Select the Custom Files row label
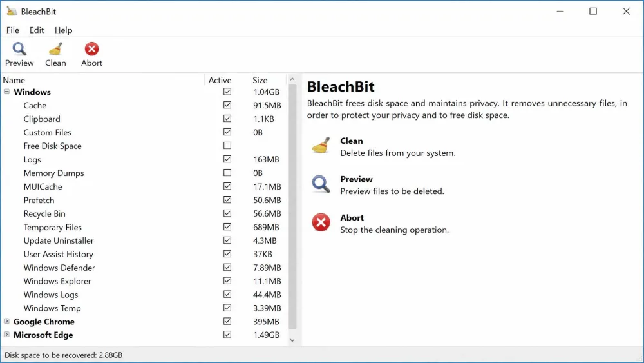The height and width of the screenshot is (363, 644). click(x=47, y=132)
